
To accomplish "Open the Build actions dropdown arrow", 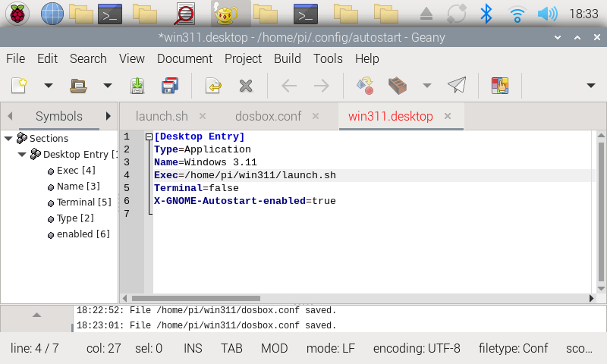I will tap(426, 86).
